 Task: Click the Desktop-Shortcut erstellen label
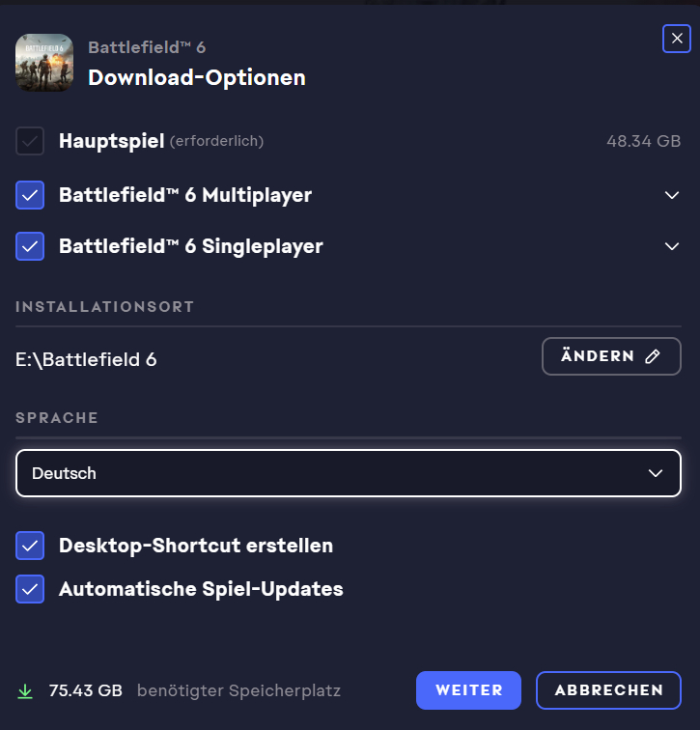click(x=196, y=546)
